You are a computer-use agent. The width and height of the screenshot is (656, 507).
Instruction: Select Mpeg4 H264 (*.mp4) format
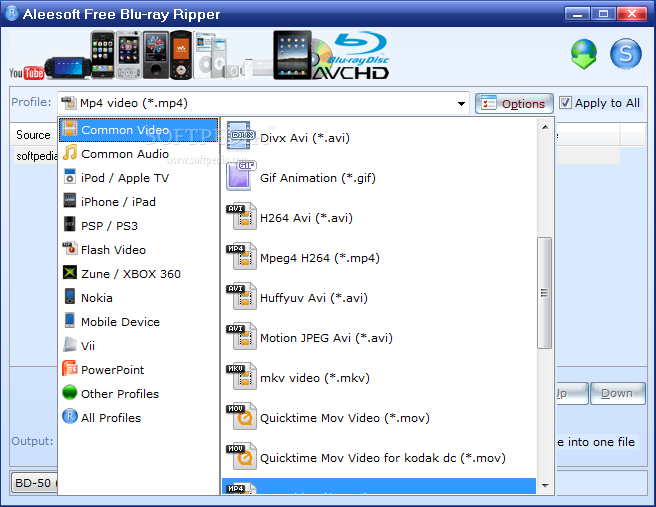(x=379, y=258)
